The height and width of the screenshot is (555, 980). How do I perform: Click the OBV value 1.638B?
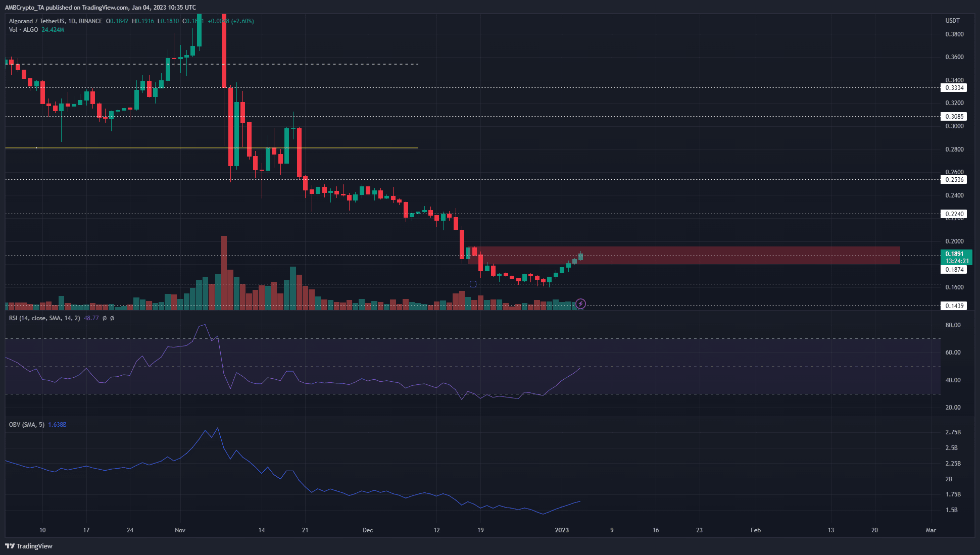[57, 425]
